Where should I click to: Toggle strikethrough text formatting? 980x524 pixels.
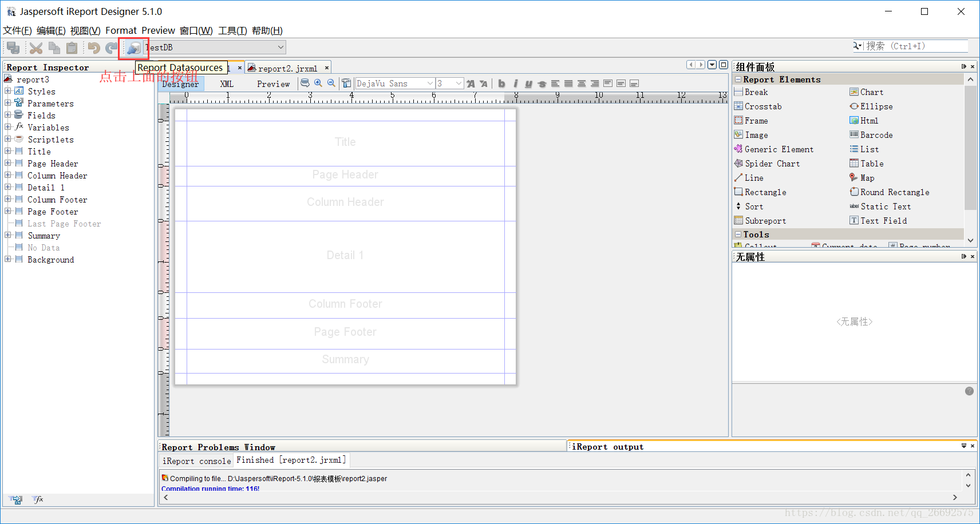[x=542, y=84]
